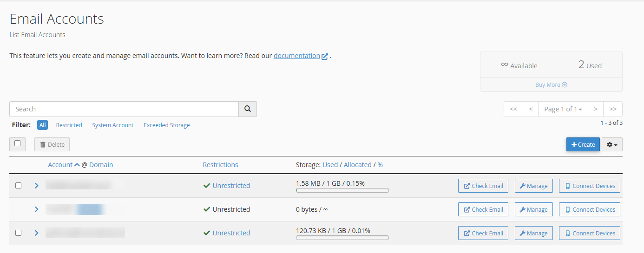Connect Devices for the 120.73 KB account

coord(590,233)
